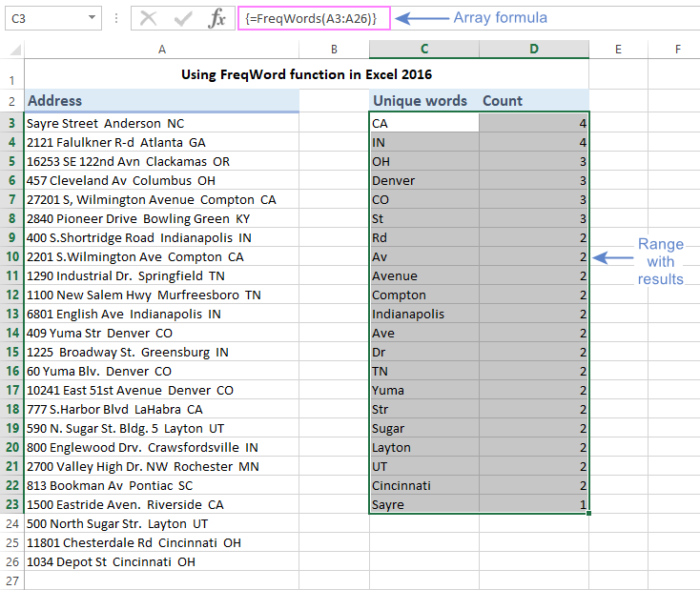Screen dimensions: 700x590
Task: Select column E header
Action: coord(618,50)
